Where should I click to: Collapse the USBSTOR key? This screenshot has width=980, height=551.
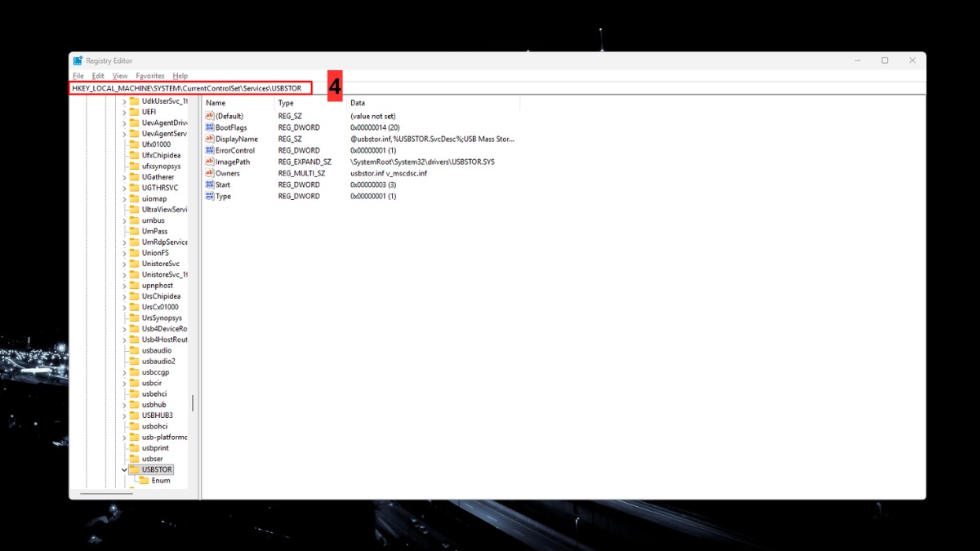pos(124,469)
